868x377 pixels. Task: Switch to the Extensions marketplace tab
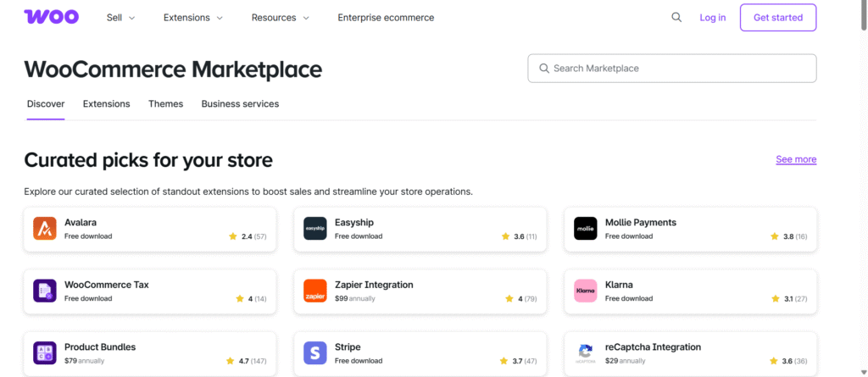tap(106, 104)
